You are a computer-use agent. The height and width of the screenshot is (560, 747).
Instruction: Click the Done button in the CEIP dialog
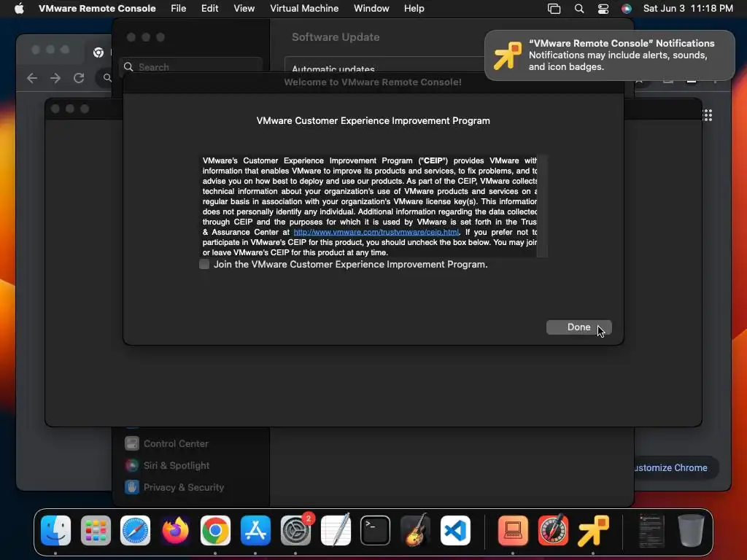coord(578,327)
